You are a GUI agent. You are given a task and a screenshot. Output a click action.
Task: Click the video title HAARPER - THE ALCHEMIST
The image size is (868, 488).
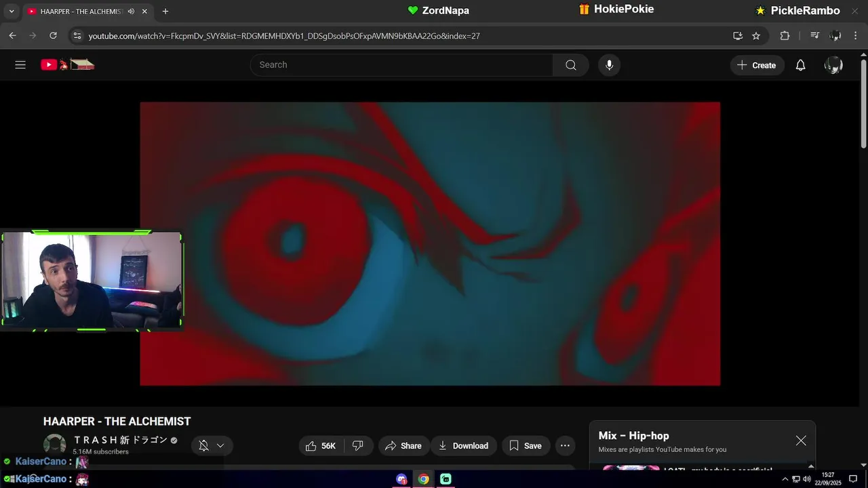click(x=117, y=422)
